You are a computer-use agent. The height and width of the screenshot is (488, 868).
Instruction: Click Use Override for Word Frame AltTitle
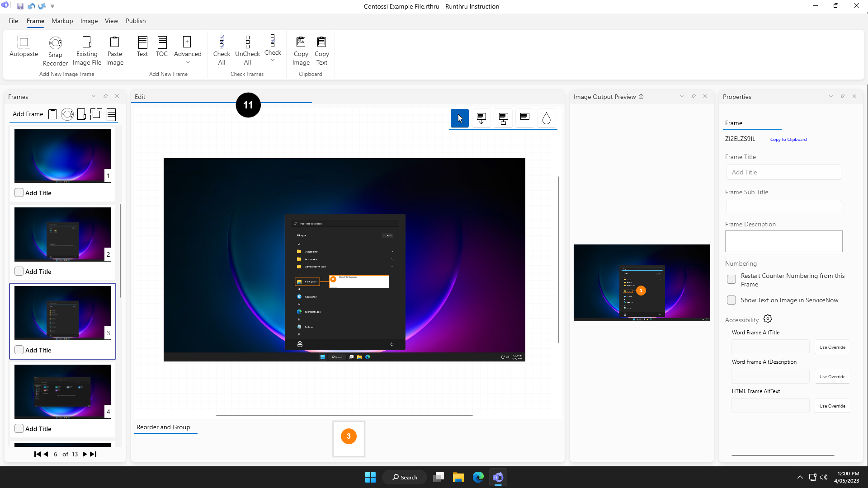832,347
